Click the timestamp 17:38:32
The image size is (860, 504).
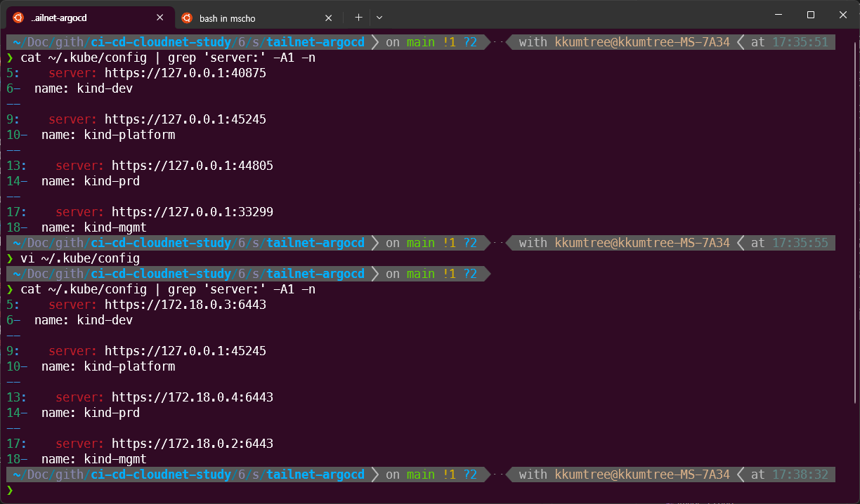click(x=800, y=475)
